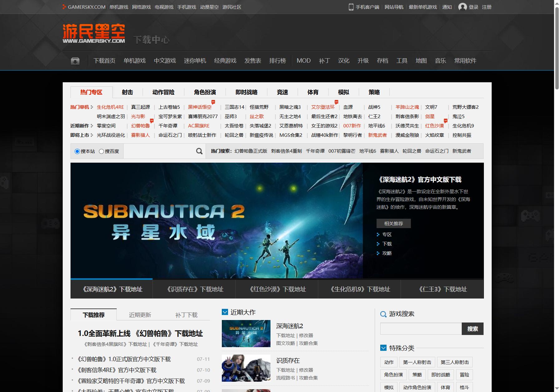This screenshot has height=392, width=560.
Task: Select the 搜本站 radio button
Action: tap(77, 151)
